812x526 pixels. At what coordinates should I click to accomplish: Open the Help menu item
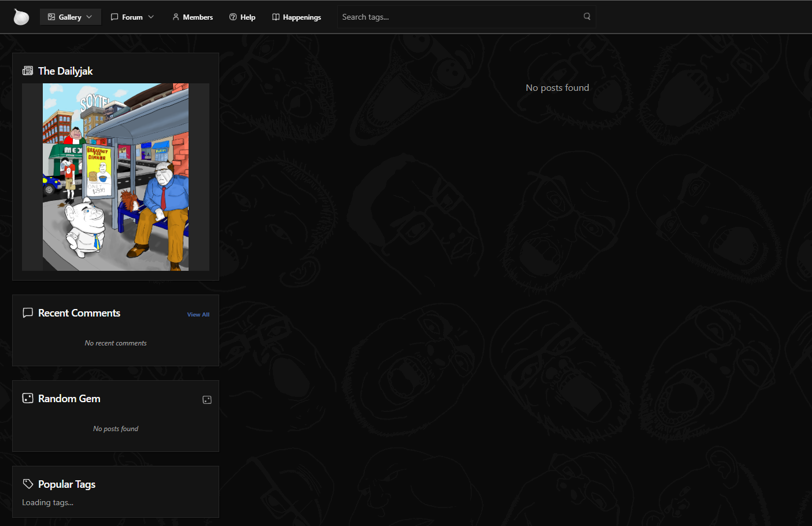248,17
